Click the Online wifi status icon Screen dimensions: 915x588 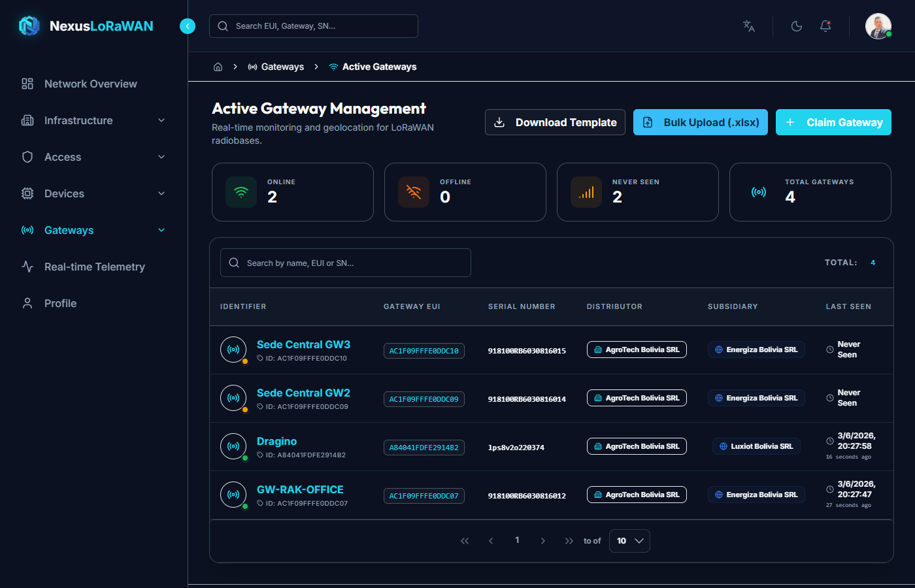tap(241, 192)
